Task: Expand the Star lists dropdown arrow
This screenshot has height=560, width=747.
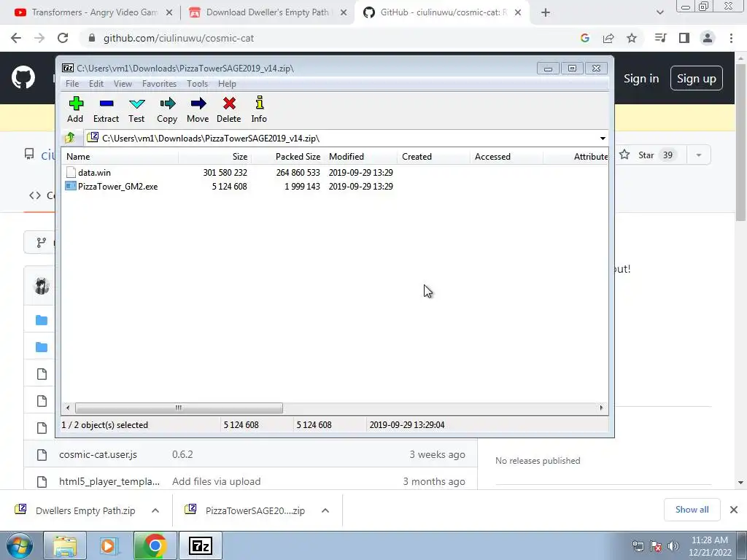Action: 699,155
